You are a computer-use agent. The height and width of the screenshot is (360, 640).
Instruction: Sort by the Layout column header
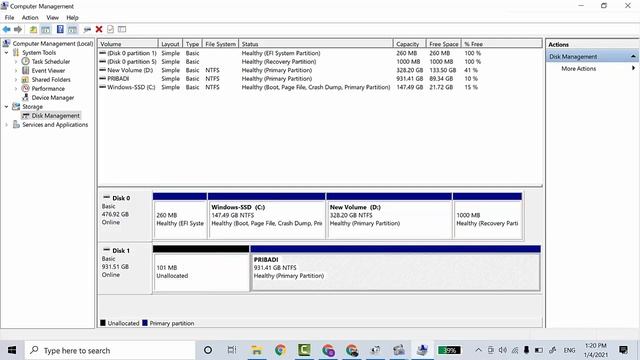point(170,44)
